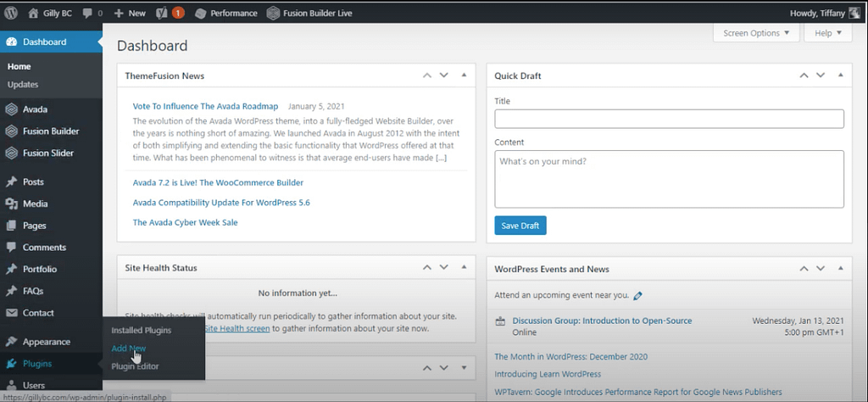
Task: Open Plugin Editor from Plugins flyout
Action: (135, 366)
